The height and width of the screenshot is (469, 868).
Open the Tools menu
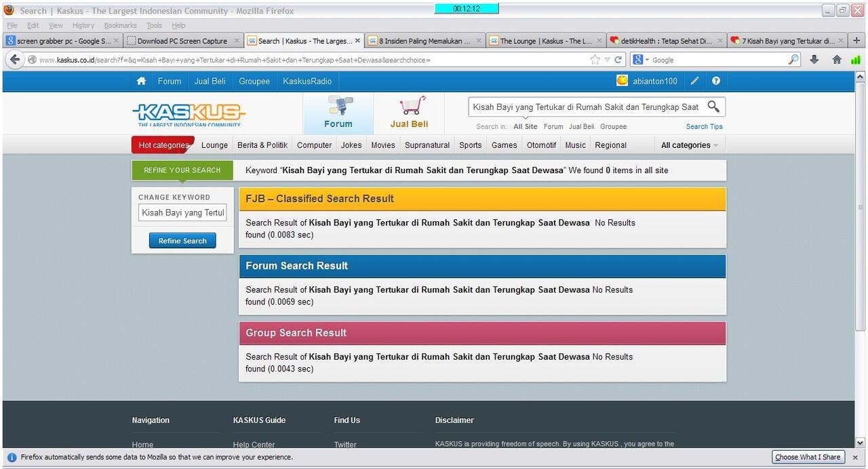point(154,25)
